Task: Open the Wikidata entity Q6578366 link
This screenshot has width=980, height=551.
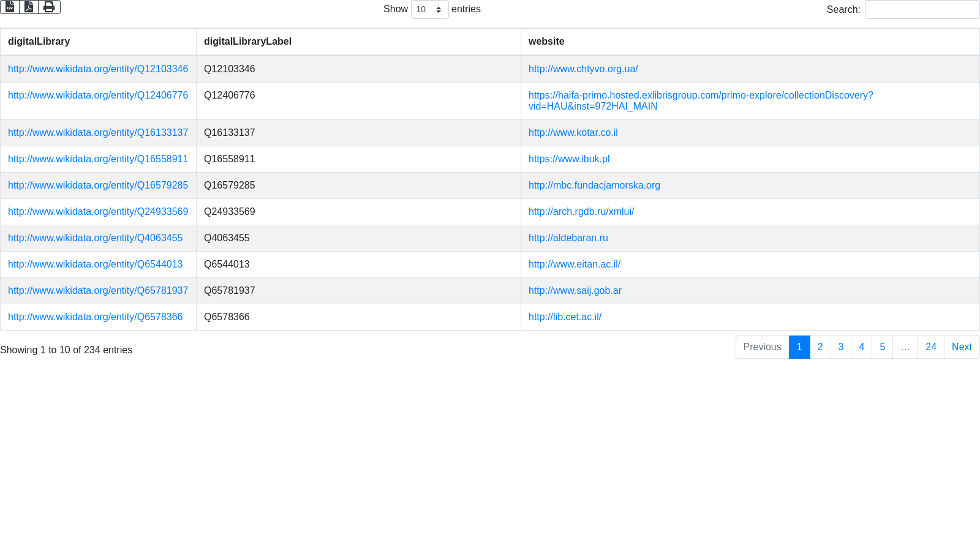Action: pyautogui.click(x=95, y=317)
